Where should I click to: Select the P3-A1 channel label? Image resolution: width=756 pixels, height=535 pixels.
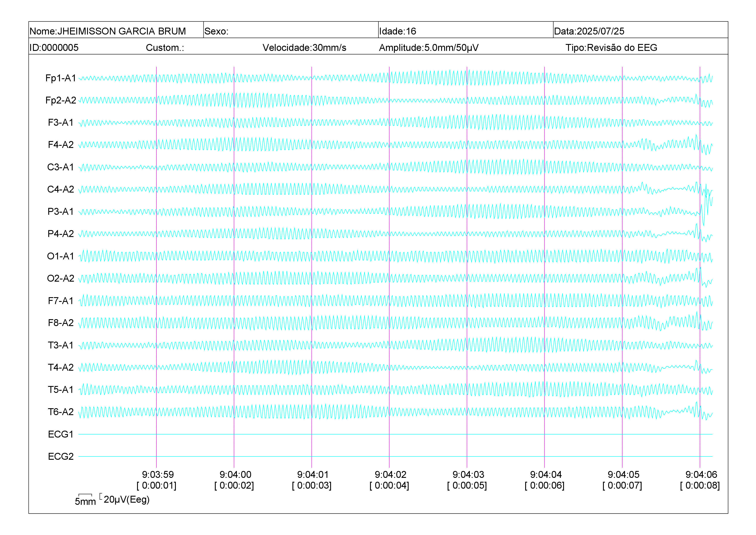point(61,212)
